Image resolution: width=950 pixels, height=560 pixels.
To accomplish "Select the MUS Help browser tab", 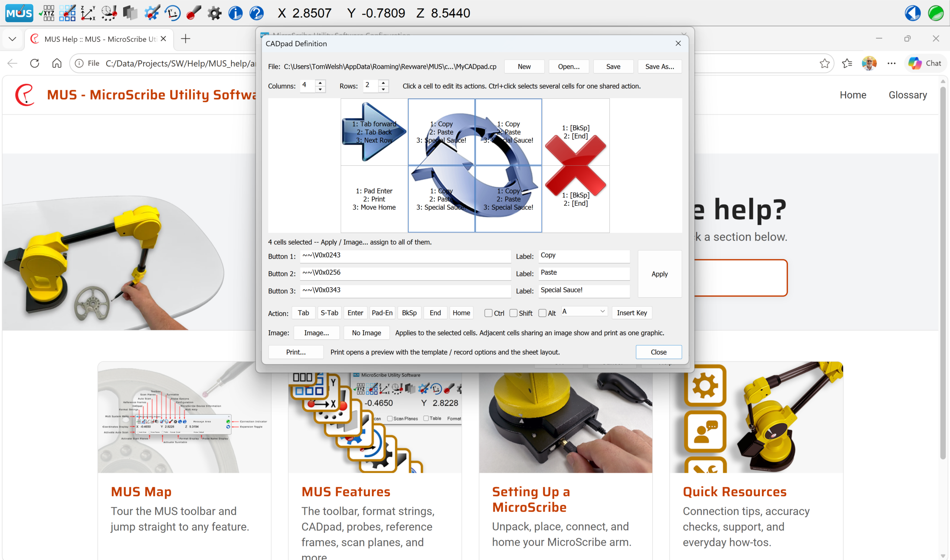I will click(x=99, y=39).
